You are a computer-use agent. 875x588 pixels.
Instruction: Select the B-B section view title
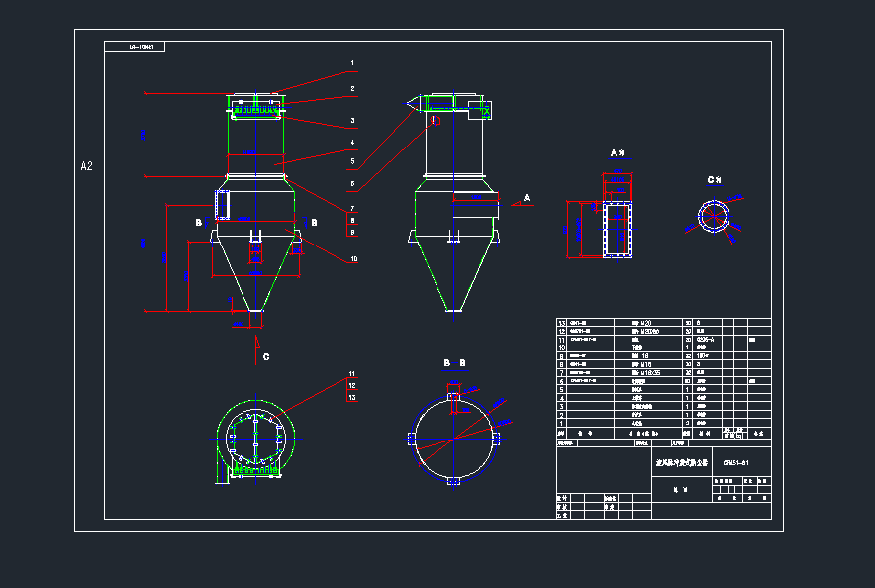click(455, 363)
